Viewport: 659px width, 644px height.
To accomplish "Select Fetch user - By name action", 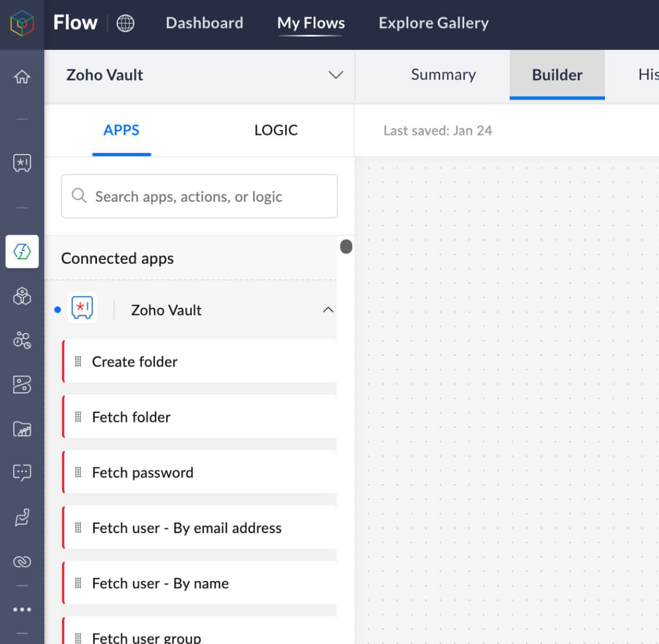I will pyautogui.click(x=200, y=584).
